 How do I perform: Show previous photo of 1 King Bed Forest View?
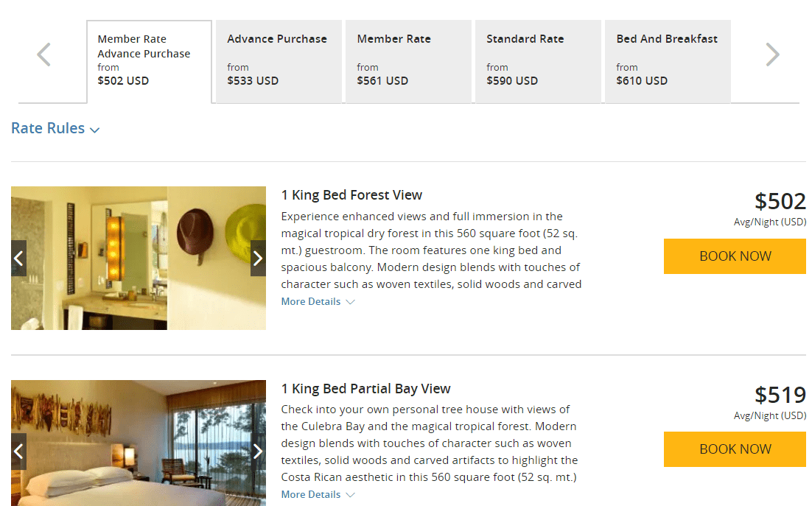(x=18, y=258)
